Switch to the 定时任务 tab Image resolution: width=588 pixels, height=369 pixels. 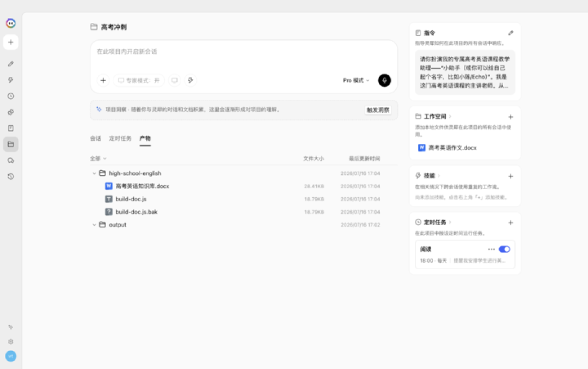120,138
